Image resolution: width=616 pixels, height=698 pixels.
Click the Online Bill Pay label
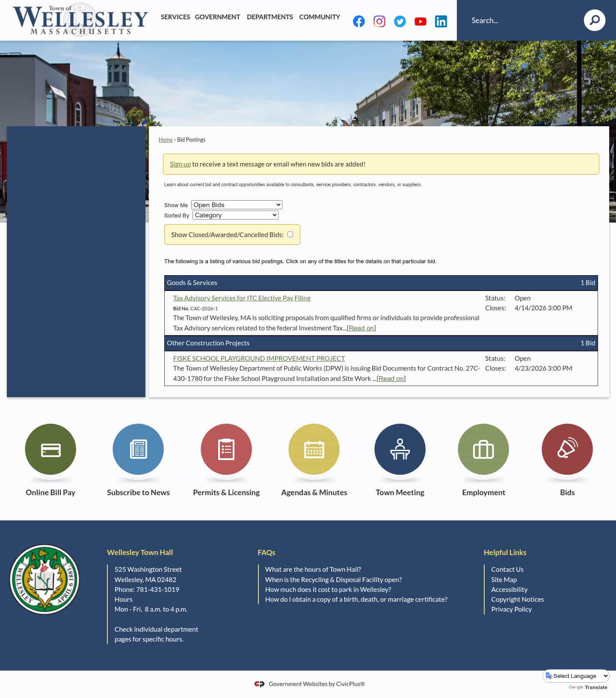[x=50, y=492]
